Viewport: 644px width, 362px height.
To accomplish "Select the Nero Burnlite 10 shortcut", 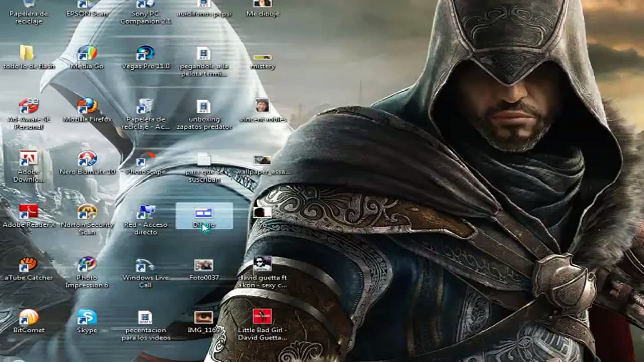I will click(x=87, y=159).
